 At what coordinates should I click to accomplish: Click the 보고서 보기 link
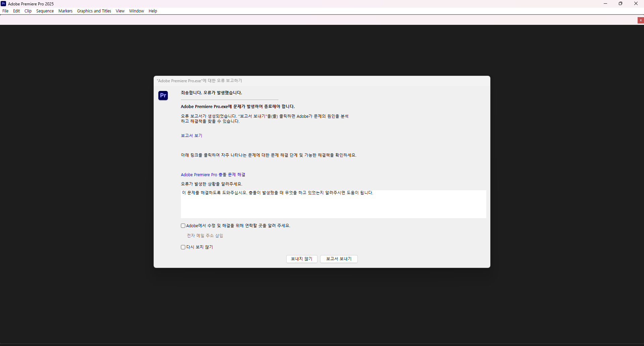(x=191, y=136)
